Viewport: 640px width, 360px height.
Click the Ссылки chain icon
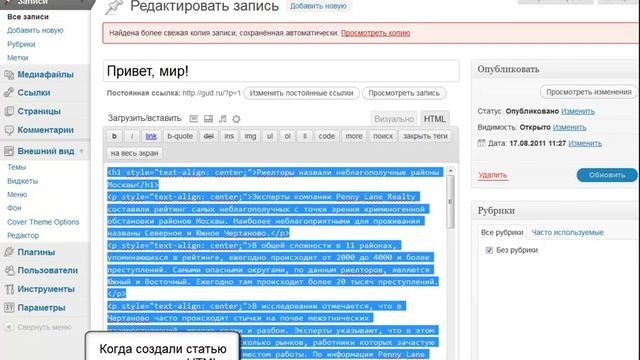click(9, 93)
